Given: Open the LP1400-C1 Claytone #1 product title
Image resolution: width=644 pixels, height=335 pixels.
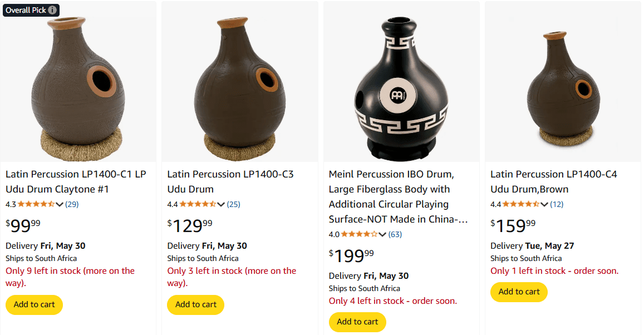Looking at the screenshot, I should coord(76,181).
